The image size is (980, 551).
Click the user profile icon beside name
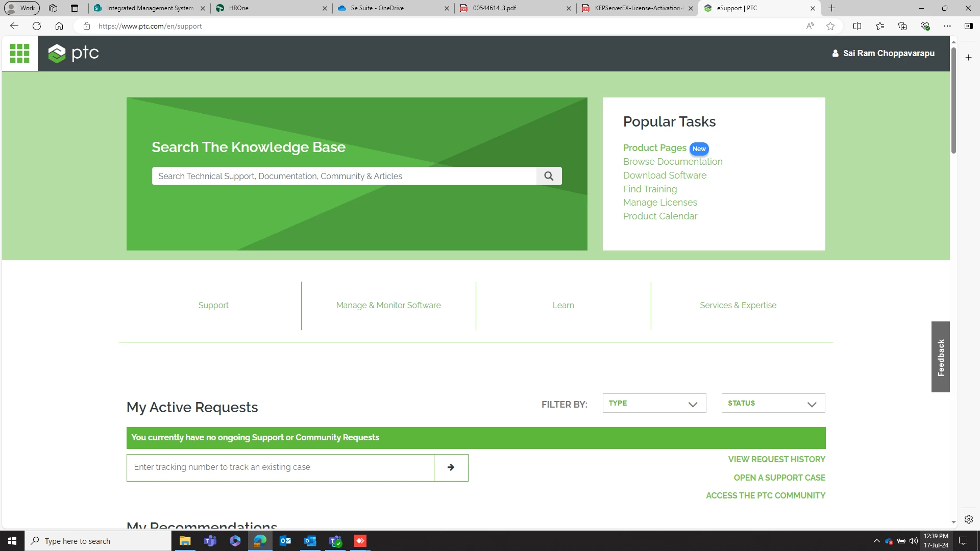click(x=835, y=53)
